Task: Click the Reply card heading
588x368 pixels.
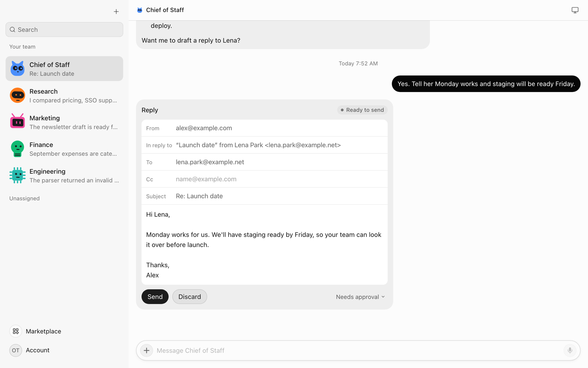Action: [150, 110]
